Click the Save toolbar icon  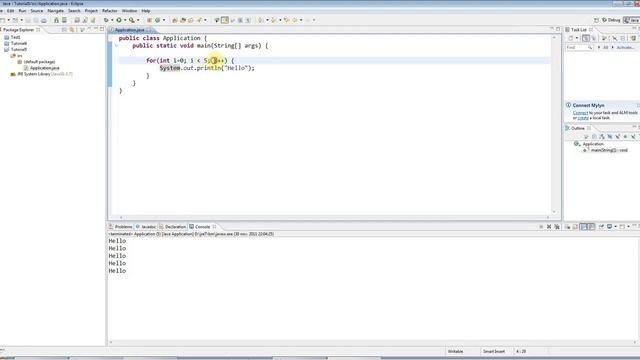coord(28,20)
